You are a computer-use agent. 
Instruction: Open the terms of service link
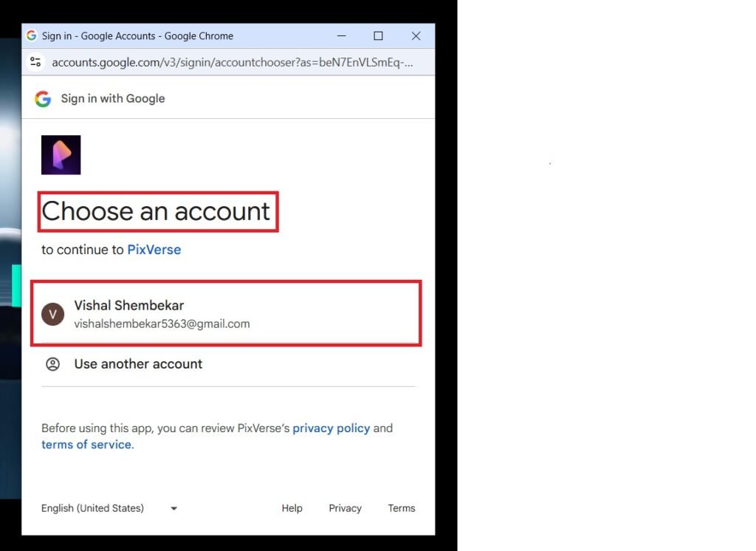pos(86,445)
